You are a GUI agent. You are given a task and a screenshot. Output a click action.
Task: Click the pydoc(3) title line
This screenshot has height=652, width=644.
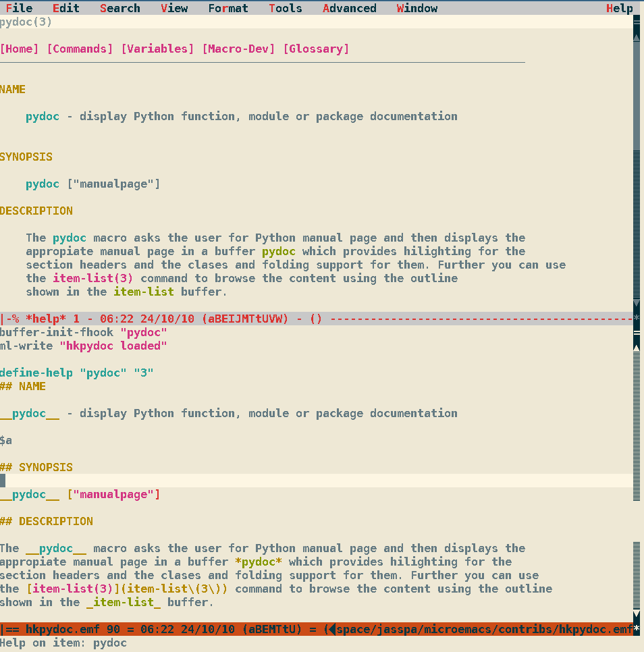pos(26,22)
